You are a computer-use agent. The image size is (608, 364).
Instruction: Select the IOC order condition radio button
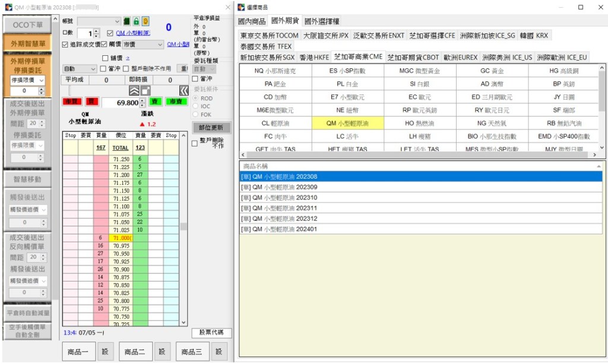(x=196, y=106)
